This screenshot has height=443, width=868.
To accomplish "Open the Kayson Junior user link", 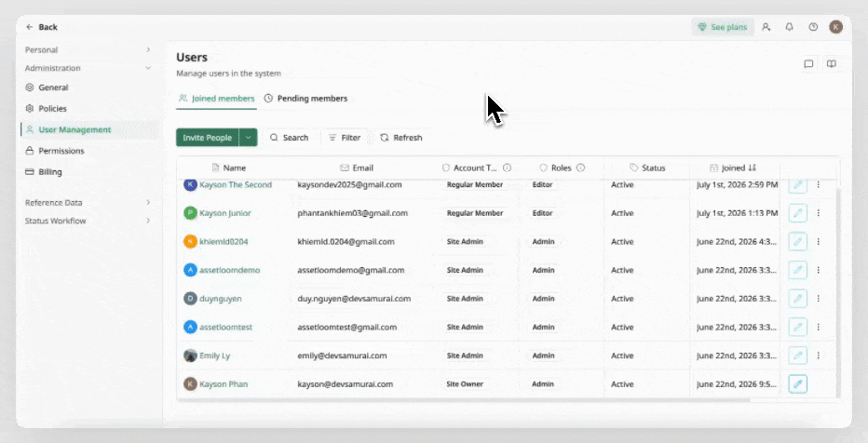I will point(224,213).
